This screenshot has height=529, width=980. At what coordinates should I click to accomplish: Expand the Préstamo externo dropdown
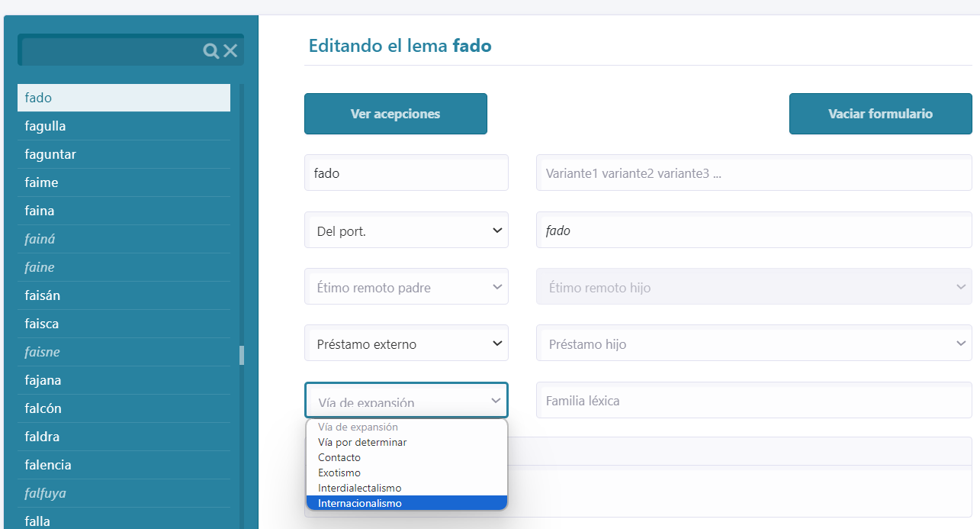point(406,344)
